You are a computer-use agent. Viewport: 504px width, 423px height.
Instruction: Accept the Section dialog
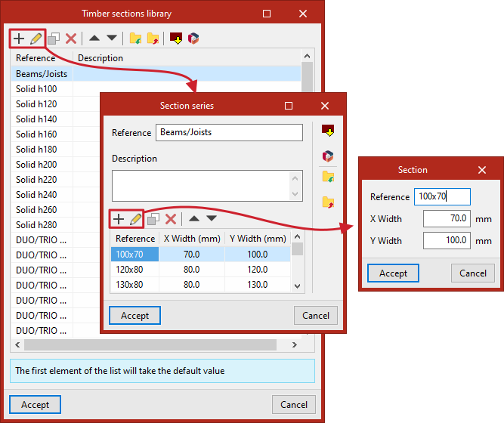(393, 273)
